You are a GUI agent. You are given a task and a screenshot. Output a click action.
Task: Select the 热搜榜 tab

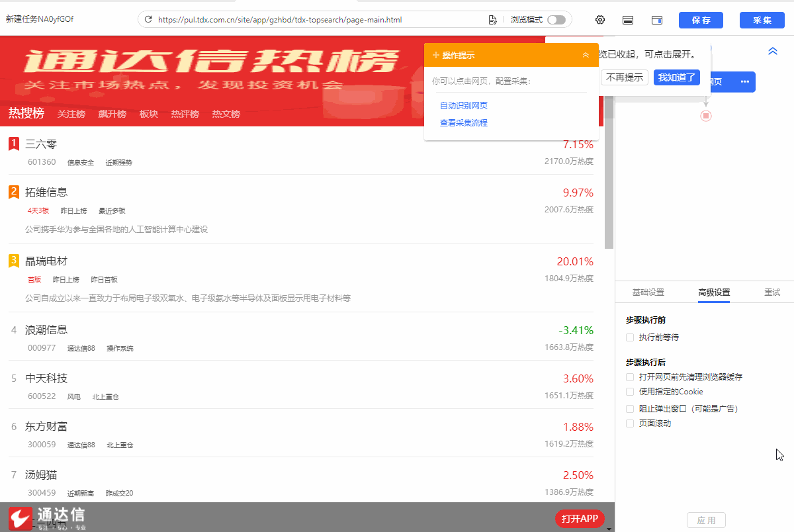pyautogui.click(x=26, y=113)
